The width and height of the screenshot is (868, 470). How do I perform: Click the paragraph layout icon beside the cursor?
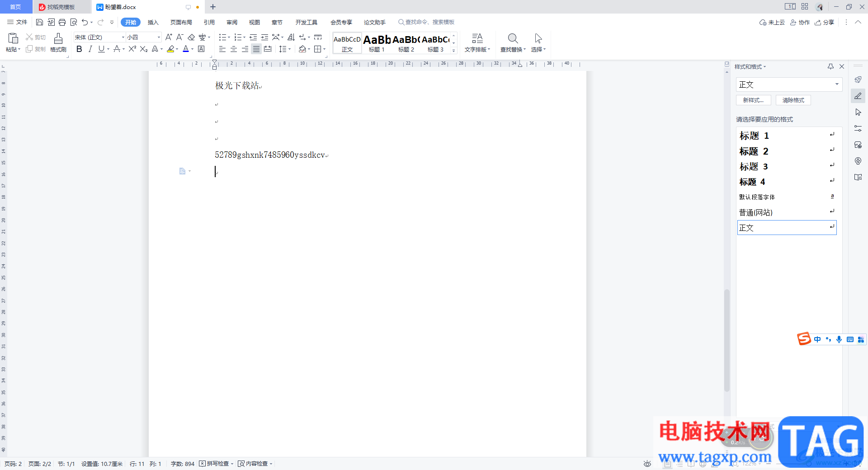[x=182, y=171]
